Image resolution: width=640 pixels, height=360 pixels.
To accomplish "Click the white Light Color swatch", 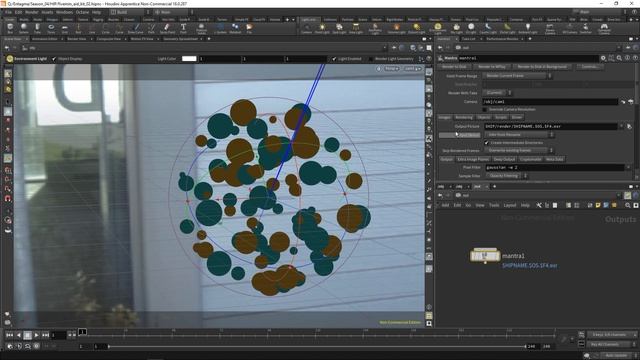I will (x=189, y=59).
